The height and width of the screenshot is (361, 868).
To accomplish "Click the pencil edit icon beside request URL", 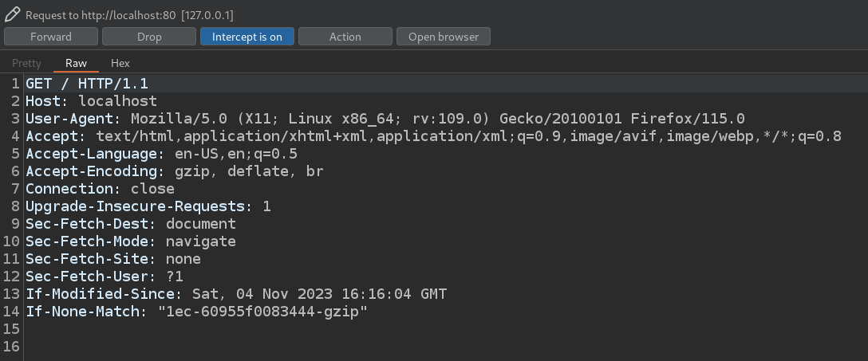I will tap(14, 14).
